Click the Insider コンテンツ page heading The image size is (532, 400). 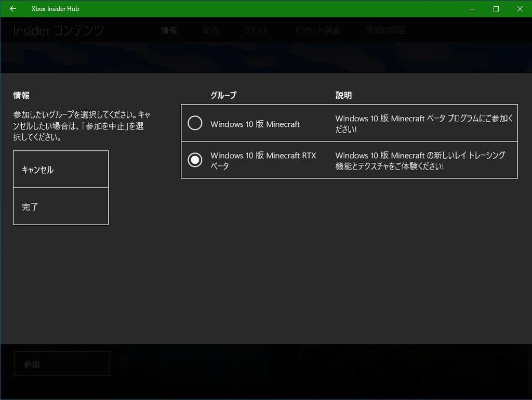(x=58, y=31)
